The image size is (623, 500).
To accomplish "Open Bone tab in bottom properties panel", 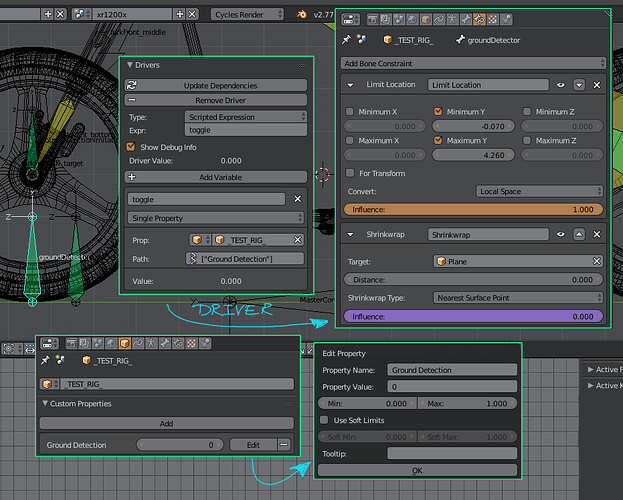I will tap(164, 343).
